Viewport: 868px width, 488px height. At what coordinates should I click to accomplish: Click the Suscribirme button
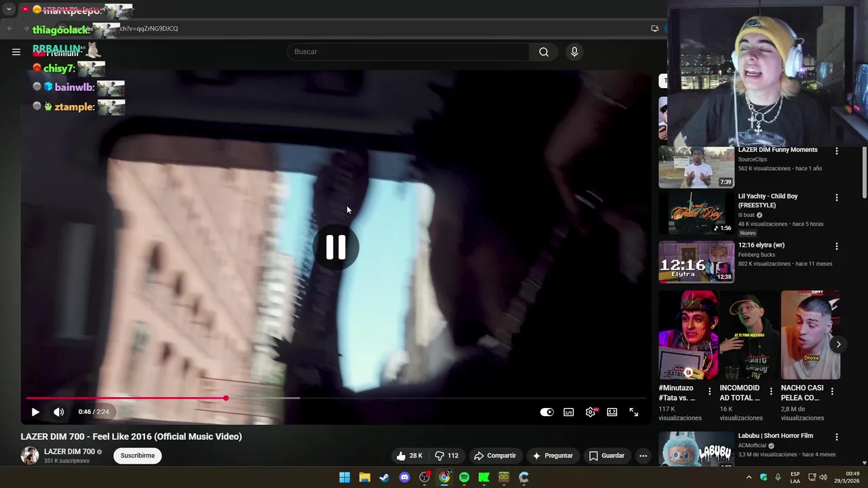click(138, 455)
